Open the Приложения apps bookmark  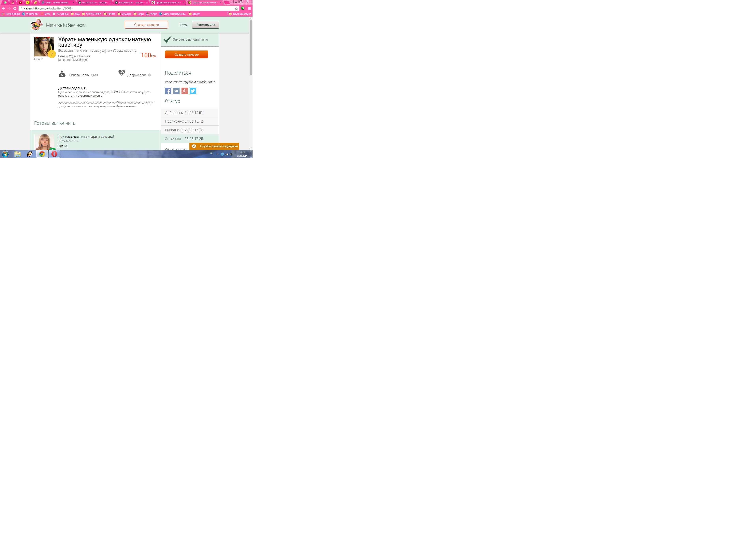point(11,14)
